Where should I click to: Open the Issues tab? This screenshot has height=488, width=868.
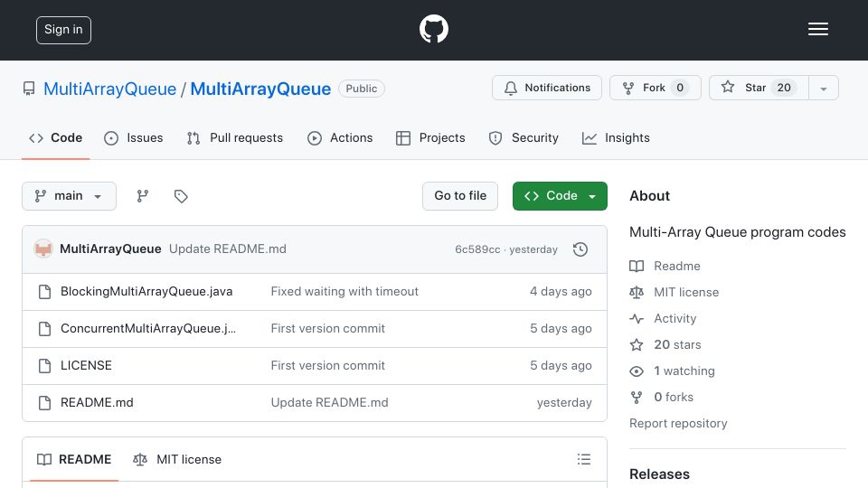point(134,137)
